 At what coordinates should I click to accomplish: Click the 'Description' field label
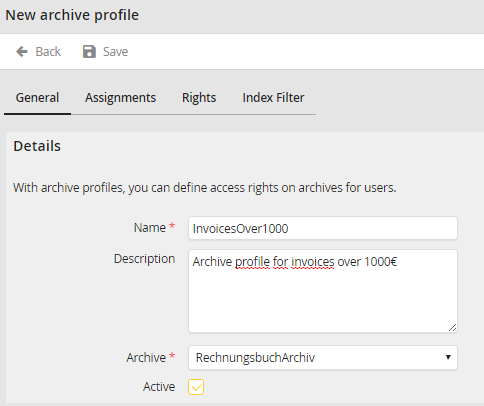[145, 259]
